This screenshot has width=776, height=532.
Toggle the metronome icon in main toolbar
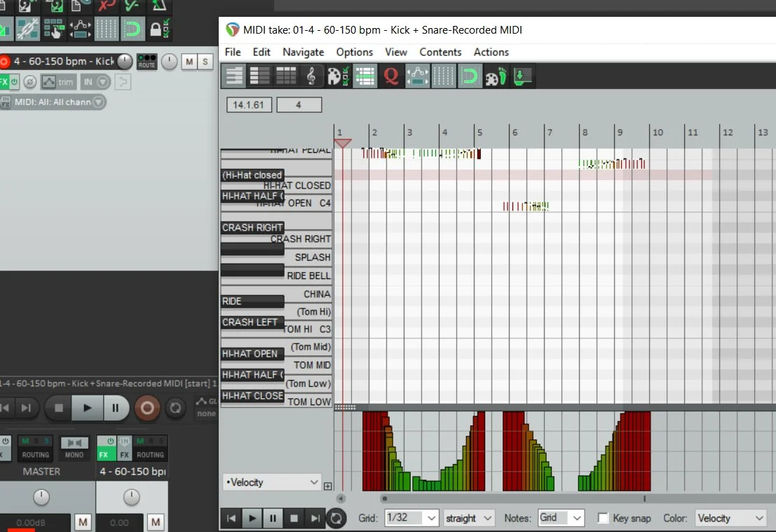point(159,5)
